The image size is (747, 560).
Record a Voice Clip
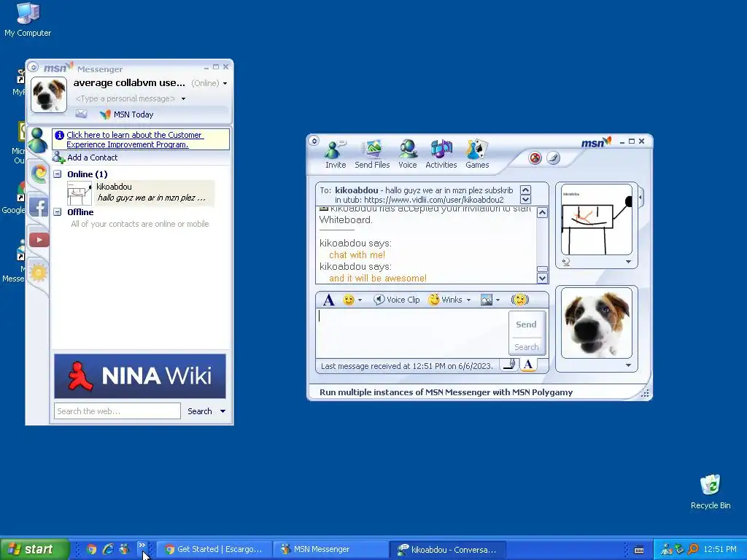[396, 300]
